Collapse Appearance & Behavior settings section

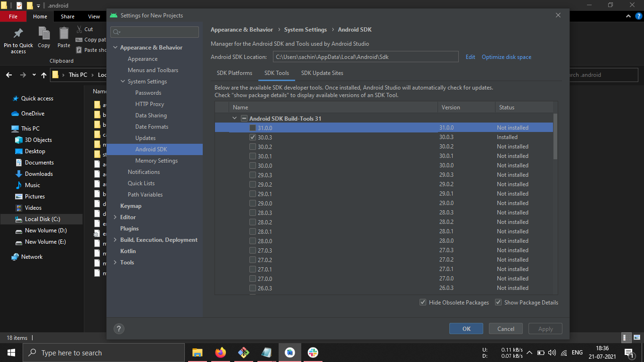click(x=116, y=48)
